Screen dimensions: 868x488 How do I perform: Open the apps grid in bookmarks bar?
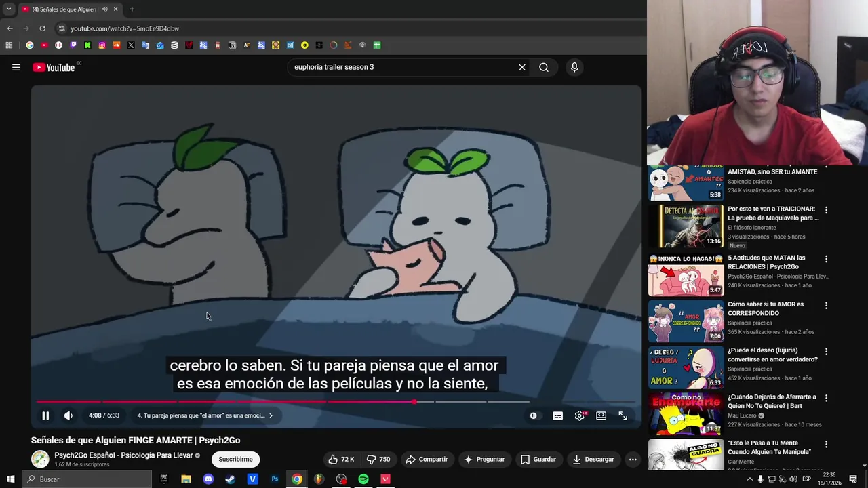point(9,45)
